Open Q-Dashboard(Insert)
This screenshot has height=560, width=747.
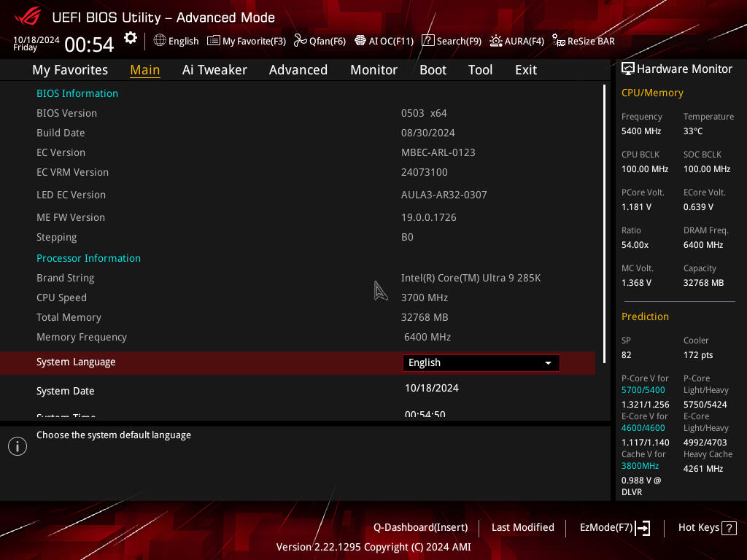(421, 528)
